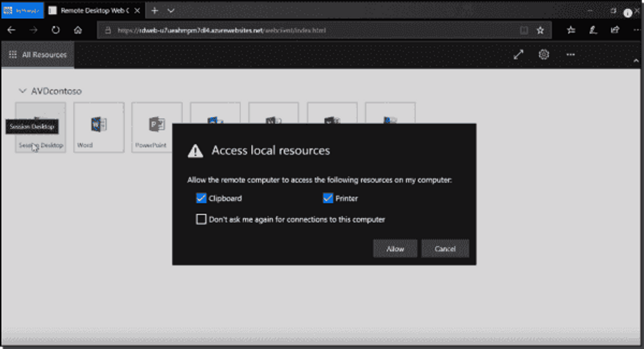Launch the PowerPoint remote app tile

[157, 126]
